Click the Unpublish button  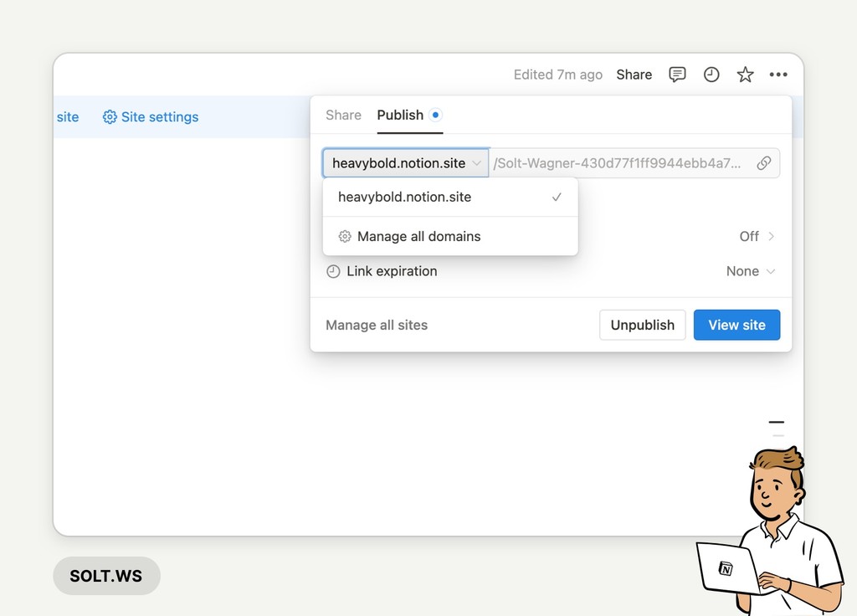click(x=642, y=325)
